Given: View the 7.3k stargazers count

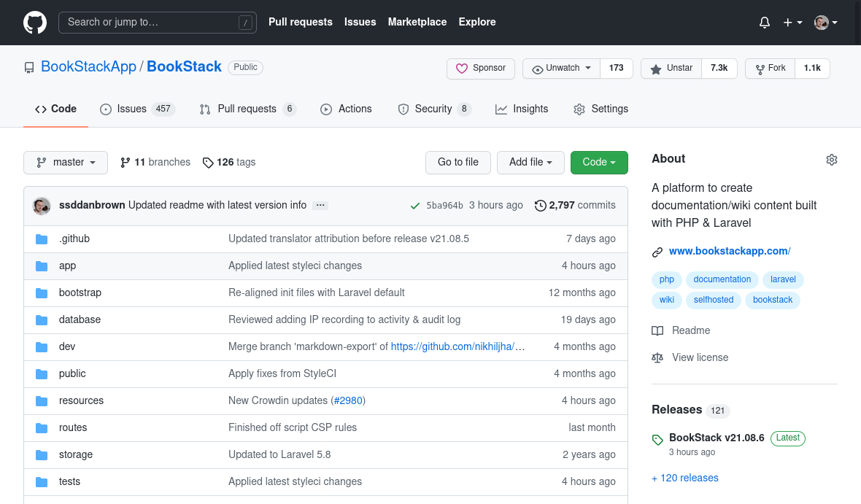Looking at the screenshot, I should click(719, 68).
